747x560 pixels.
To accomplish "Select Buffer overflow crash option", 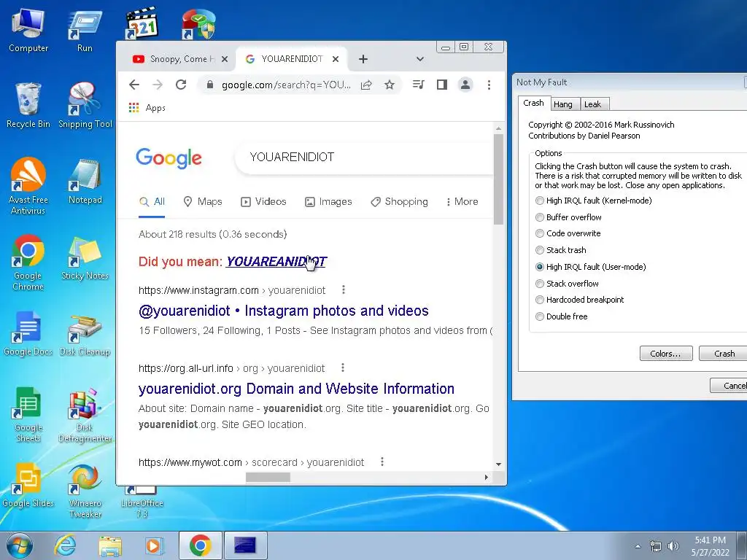I will [x=568, y=217].
